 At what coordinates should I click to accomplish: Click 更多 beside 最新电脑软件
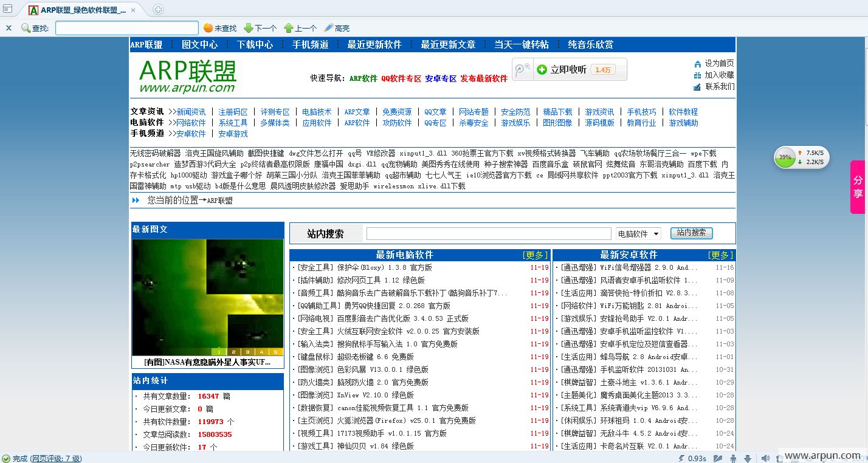pos(535,255)
